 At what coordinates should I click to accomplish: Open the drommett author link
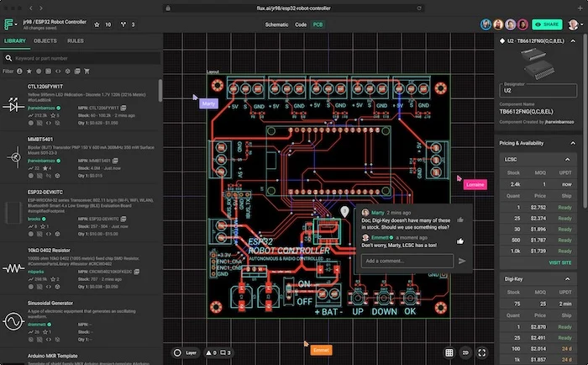click(x=37, y=324)
